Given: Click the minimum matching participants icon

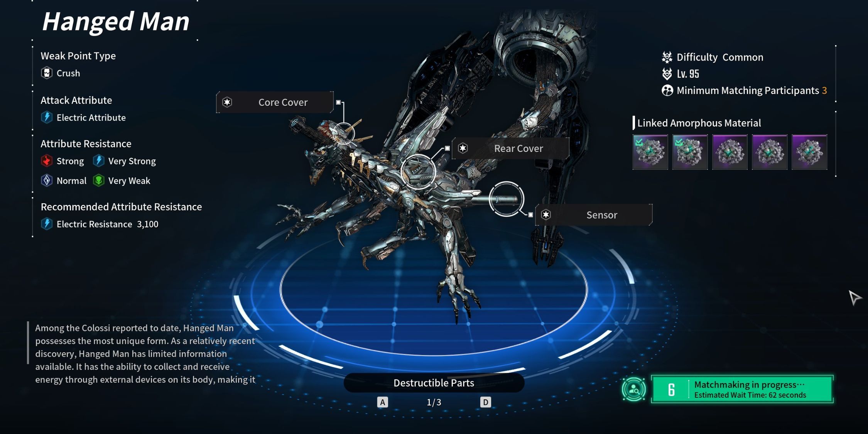Looking at the screenshot, I should (x=667, y=90).
